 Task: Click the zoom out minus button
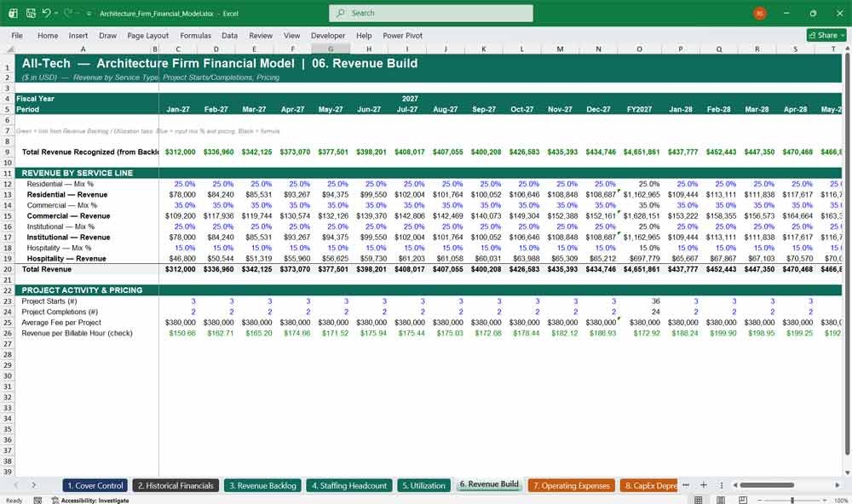[x=760, y=501]
